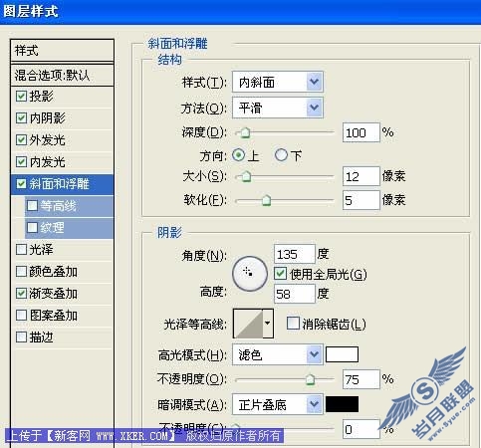This screenshot has height=448, width=481.
Task: Enable the 描边 checkbox
Action: (x=21, y=337)
